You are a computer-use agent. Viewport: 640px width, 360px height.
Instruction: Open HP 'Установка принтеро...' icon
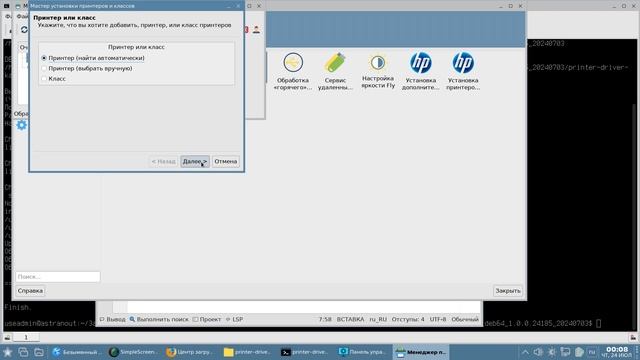(x=463, y=71)
